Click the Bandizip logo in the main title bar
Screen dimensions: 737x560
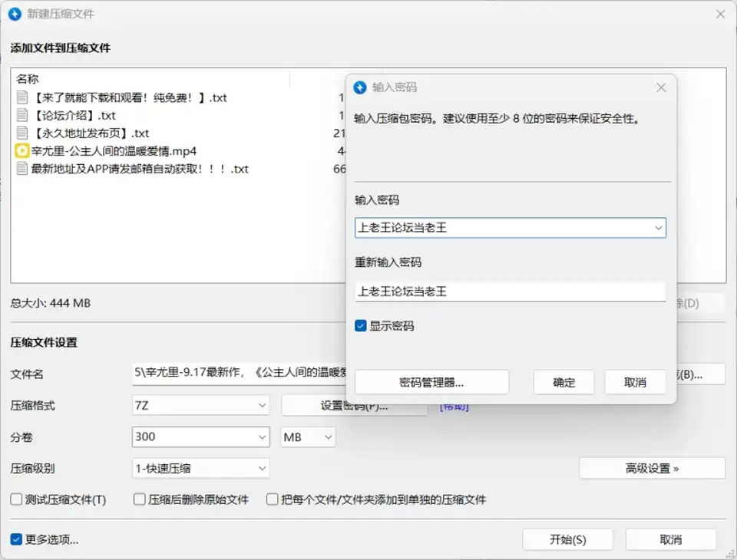coord(15,14)
